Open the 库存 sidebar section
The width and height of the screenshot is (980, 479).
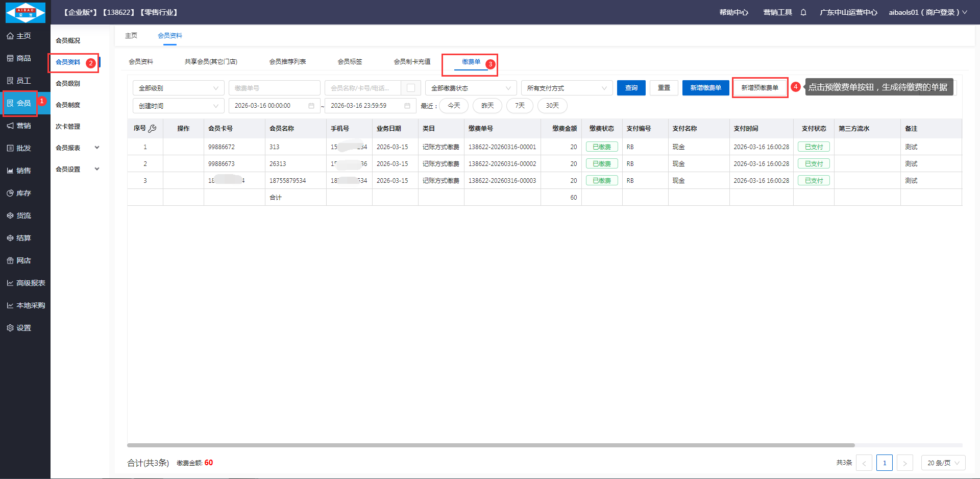click(23, 193)
